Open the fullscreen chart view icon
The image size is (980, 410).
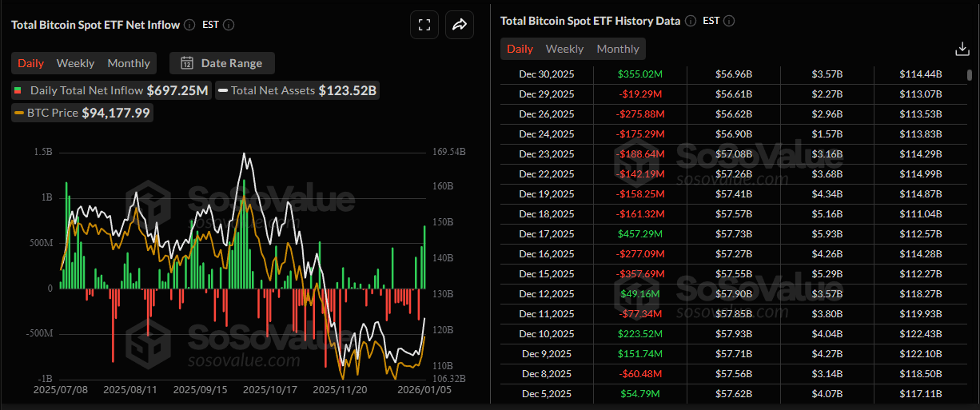[424, 25]
